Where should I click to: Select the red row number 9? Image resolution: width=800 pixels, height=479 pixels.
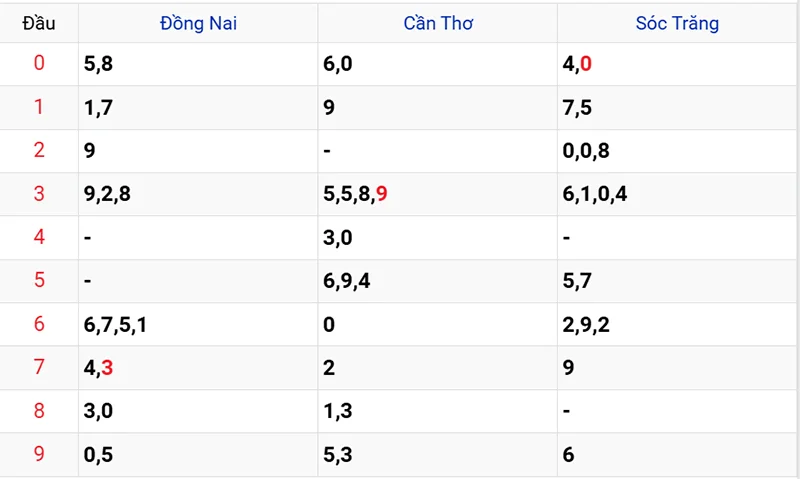(39, 454)
